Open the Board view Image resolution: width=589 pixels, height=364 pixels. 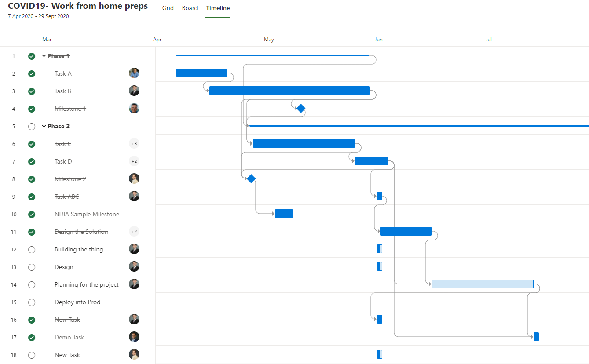[190, 8]
